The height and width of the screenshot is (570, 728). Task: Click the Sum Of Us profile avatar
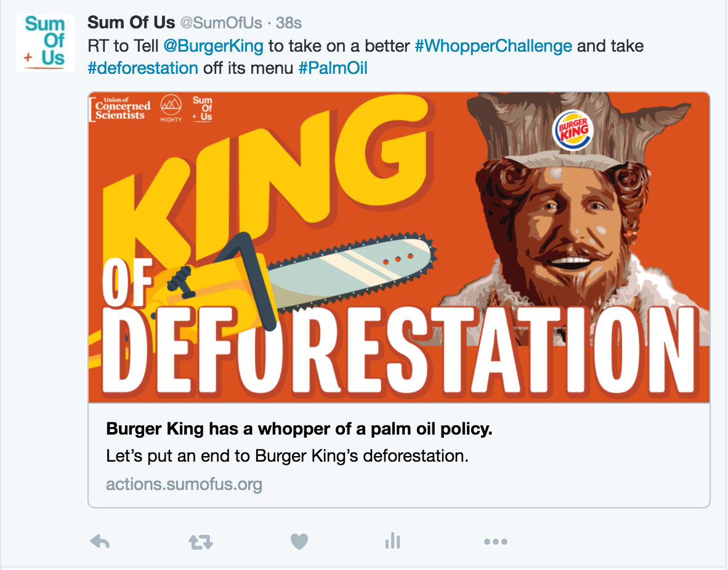(45, 42)
